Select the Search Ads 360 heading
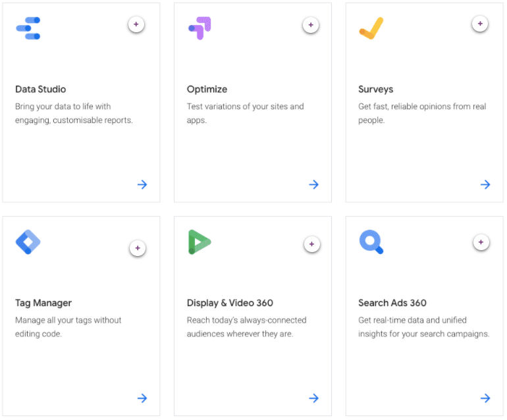507x420 pixels. 392,303
